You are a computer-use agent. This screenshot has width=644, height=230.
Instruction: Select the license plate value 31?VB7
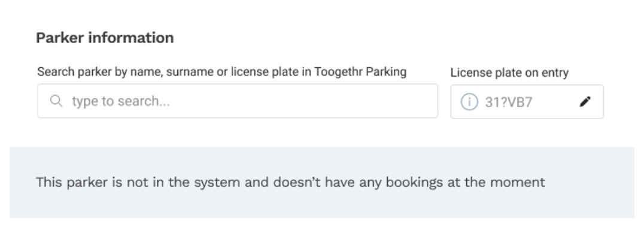(x=509, y=102)
